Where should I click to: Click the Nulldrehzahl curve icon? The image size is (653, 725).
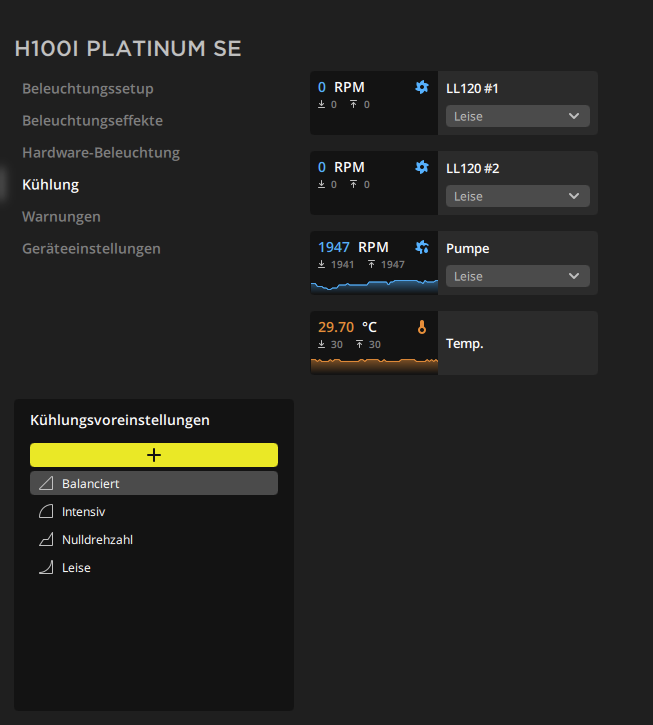coord(46,540)
